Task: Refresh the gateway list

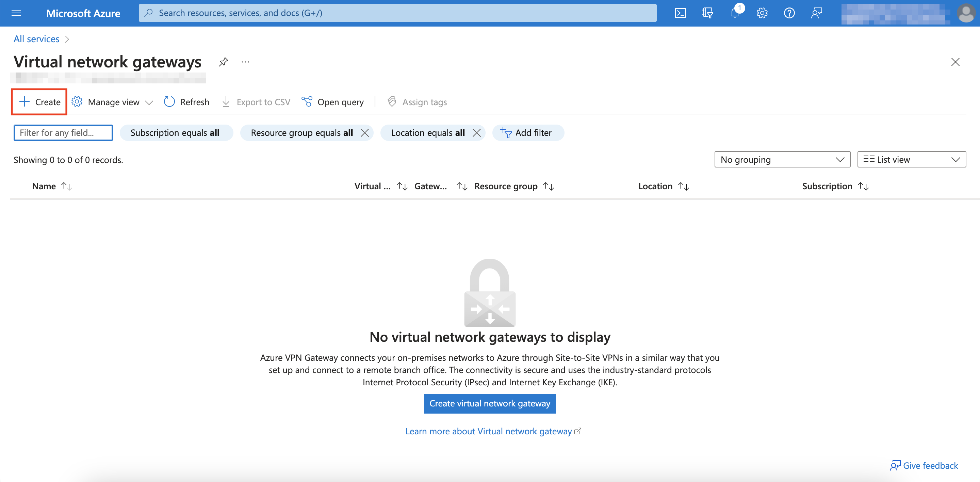Action: pyautogui.click(x=186, y=101)
